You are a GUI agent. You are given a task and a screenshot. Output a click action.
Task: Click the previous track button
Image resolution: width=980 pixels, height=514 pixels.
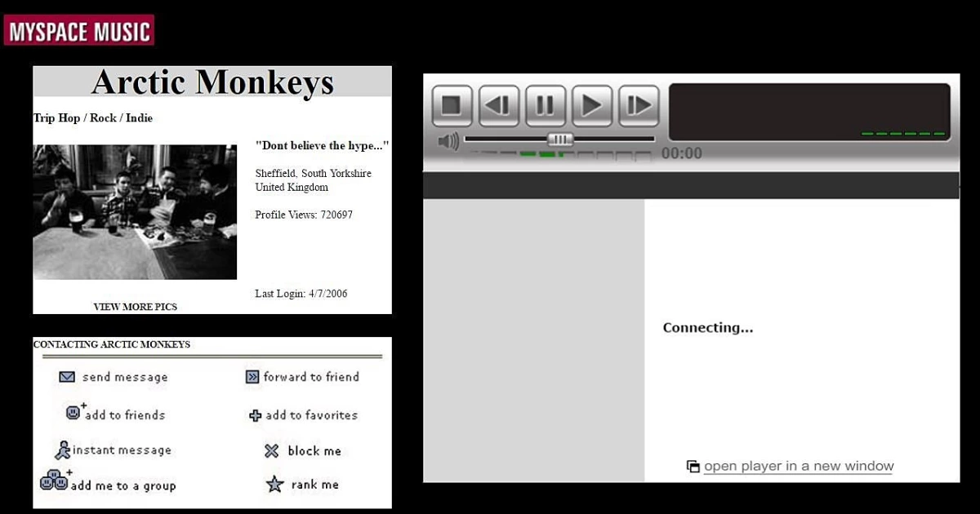(x=498, y=105)
